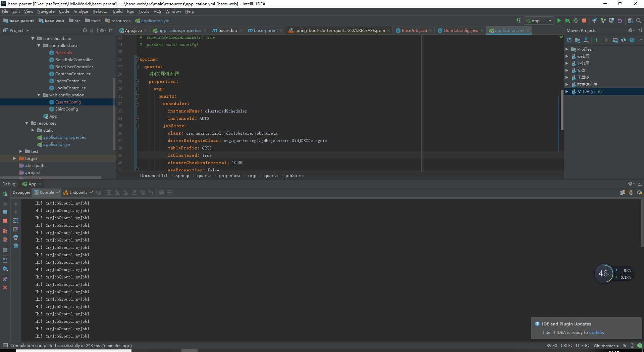Reimport all Maven projects
Screen dimensions: 644x352
click(x=569, y=40)
